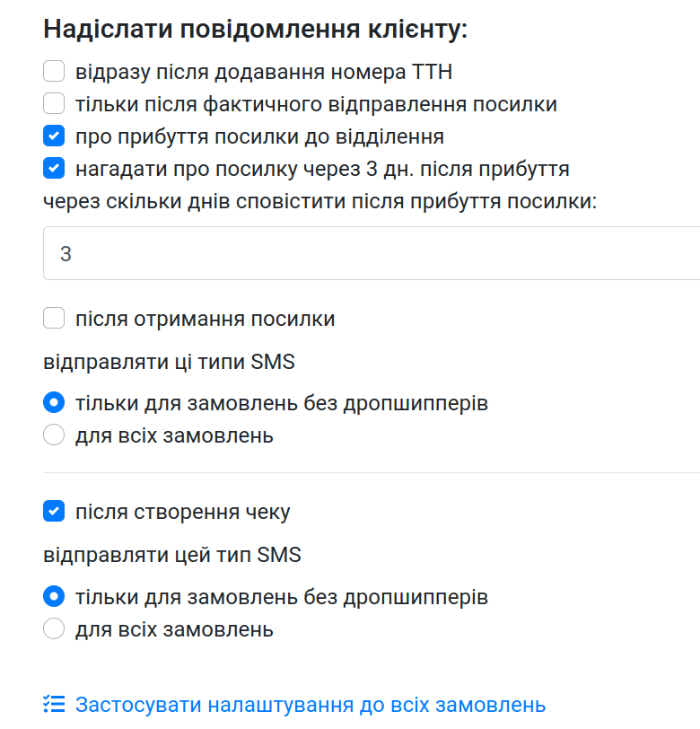This screenshot has width=700, height=729.
Task: Enable 'відразу після додавання номера ТТН' checkbox
Action: click(54, 71)
